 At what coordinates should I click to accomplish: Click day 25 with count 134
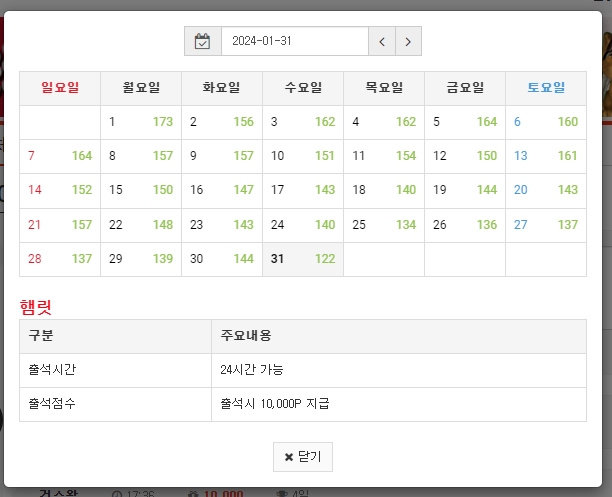pyautogui.click(x=384, y=225)
